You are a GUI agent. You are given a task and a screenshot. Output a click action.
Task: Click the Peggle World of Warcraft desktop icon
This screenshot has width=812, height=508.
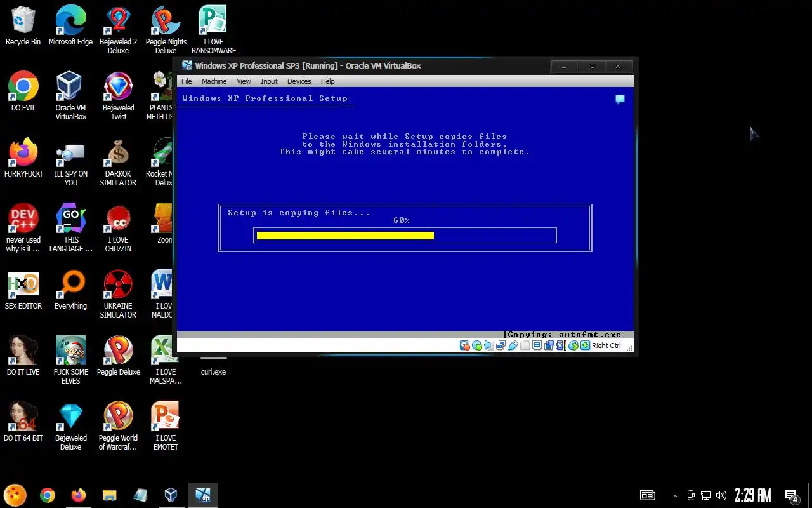tap(118, 427)
